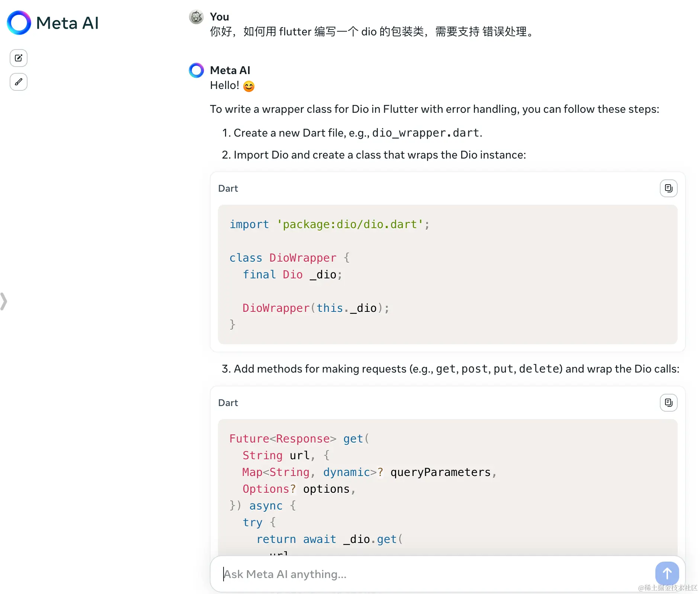Copy the second Dart code snippet
700x594 pixels.
point(668,402)
